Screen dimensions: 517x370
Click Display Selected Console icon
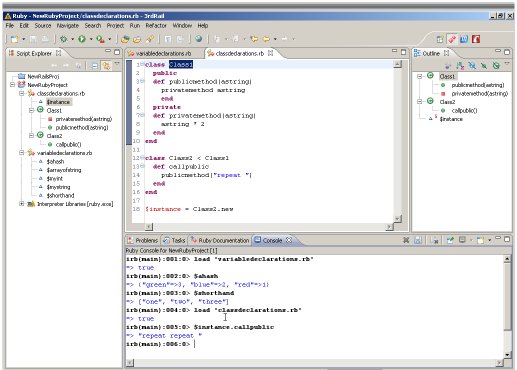(462, 240)
